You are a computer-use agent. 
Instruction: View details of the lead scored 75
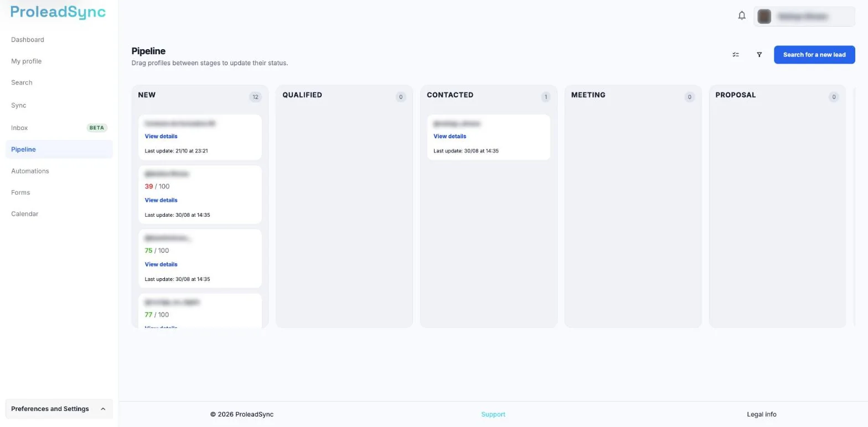pyautogui.click(x=161, y=264)
